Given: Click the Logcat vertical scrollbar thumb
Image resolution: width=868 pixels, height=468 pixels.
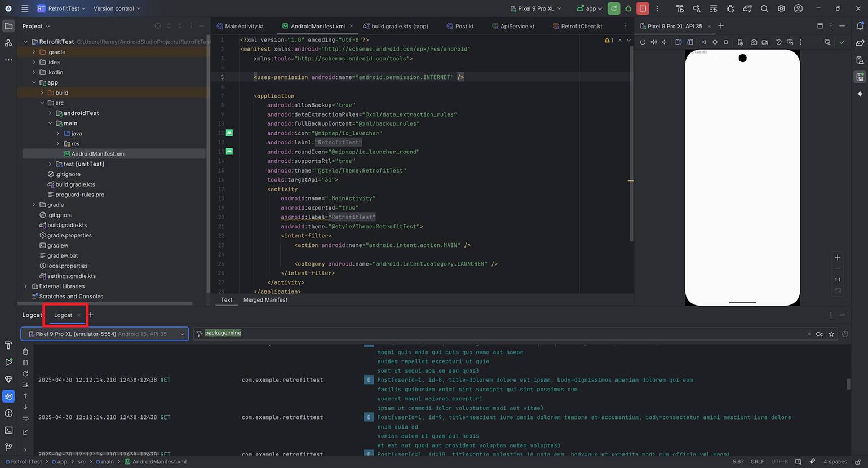Looking at the screenshot, I should tap(848, 384).
